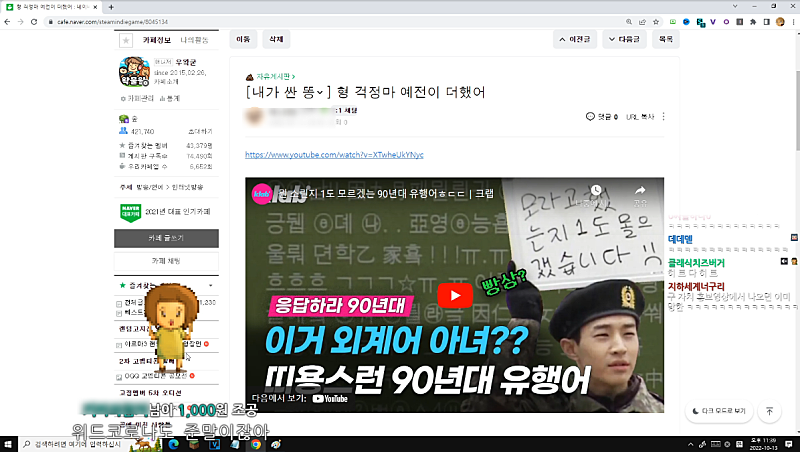Screen dimensions: 800x452
Task: Open the paint palette taskbar icon
Action: 276,444
